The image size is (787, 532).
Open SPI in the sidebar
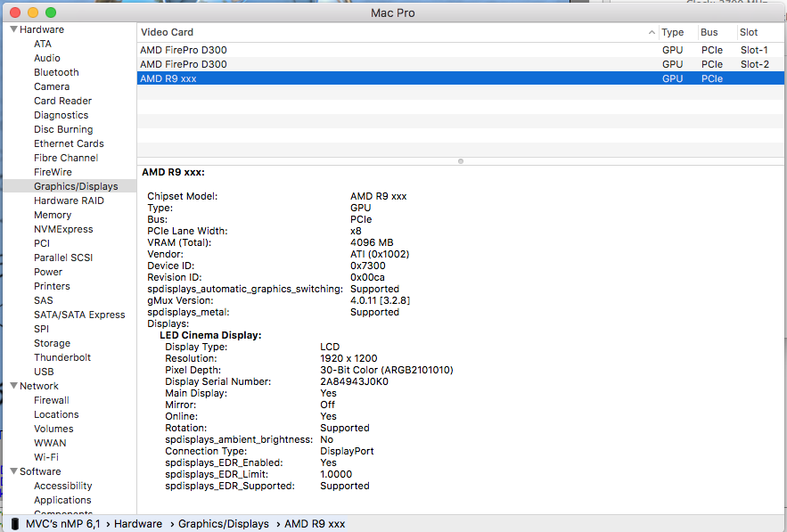pos(41,329)
